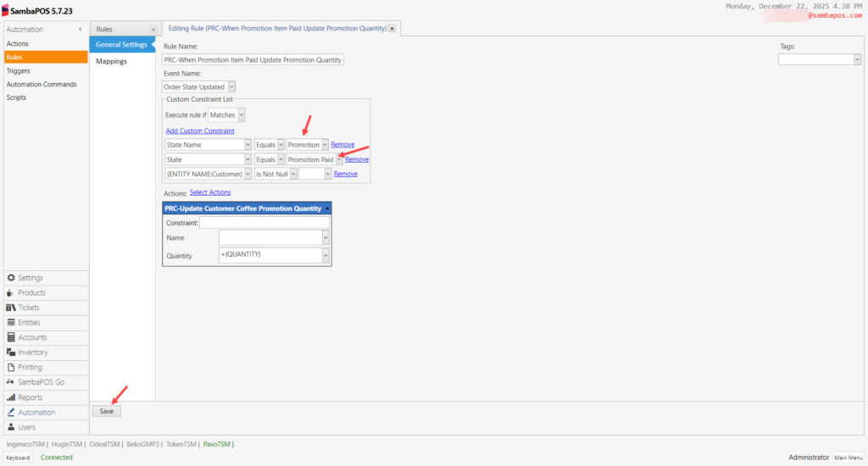Click the Rule Name text field
Viewport: 868px width, 466px height.
[253, 60]
